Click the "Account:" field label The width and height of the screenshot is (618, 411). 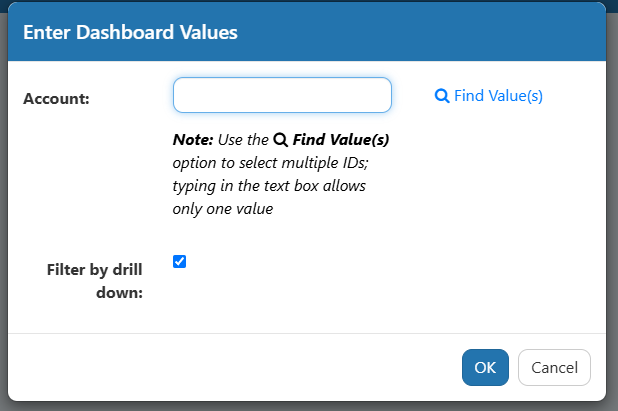tap(56, 99)
